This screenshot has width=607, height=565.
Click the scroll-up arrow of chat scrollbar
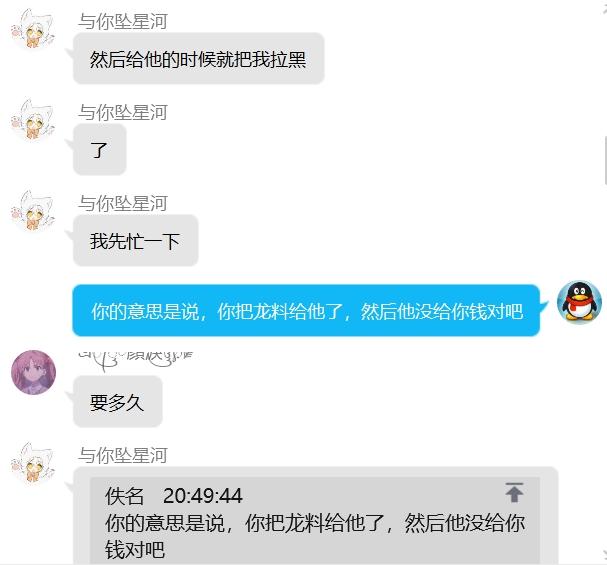pyautogui.click(x=604, y=9)
